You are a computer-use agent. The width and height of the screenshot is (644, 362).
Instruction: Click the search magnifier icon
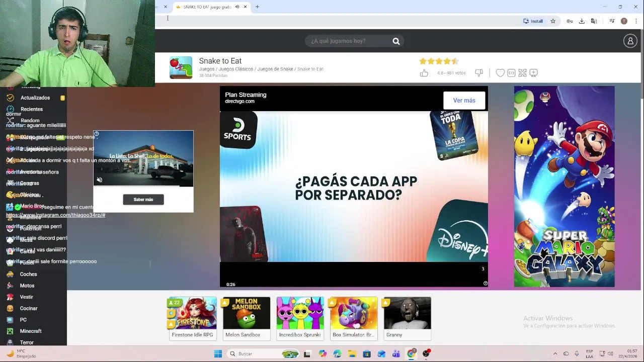[396, 41]
